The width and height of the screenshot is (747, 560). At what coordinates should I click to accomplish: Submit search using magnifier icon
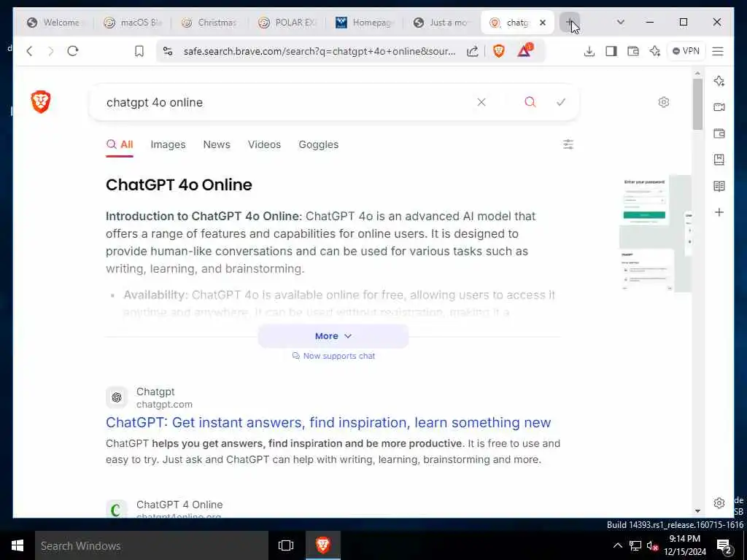(x=530, y=102)
